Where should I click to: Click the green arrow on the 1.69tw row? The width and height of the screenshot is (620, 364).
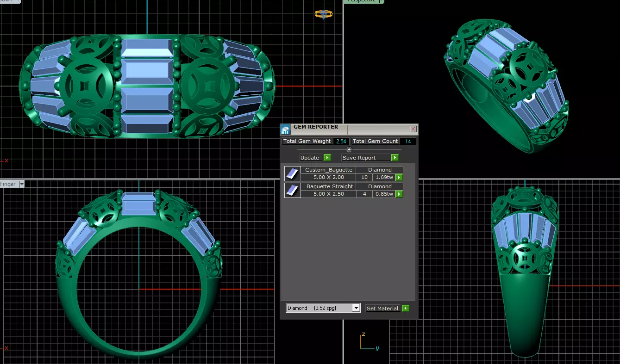(399, 177)
